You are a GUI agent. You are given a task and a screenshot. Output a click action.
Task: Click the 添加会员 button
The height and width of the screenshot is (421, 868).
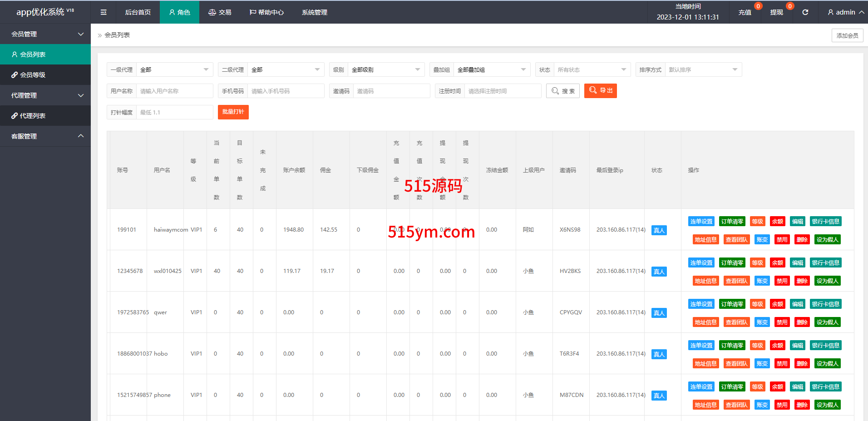847,35
